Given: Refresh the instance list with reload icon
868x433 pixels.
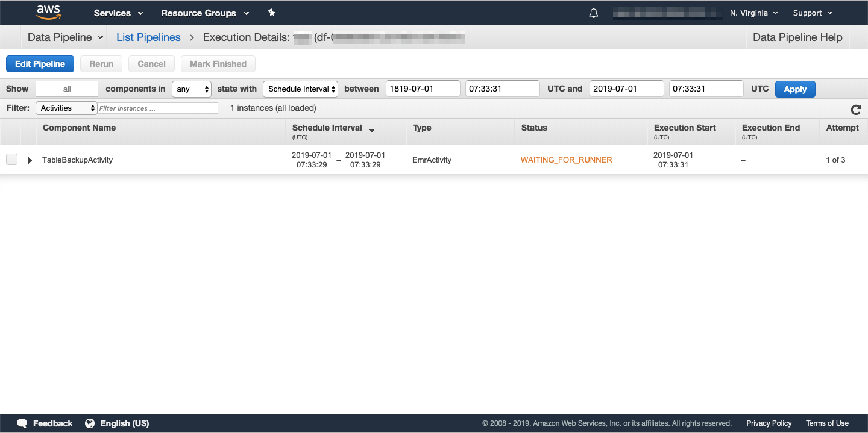Looking at the screenshot, I should (x=855, y=109).
